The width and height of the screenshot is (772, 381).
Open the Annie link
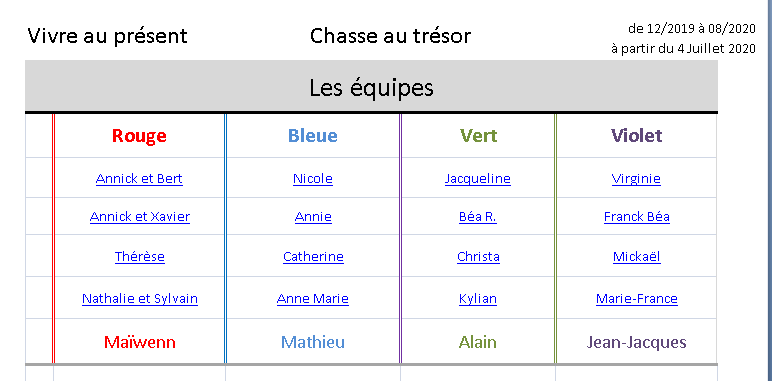tap(313, 217)
